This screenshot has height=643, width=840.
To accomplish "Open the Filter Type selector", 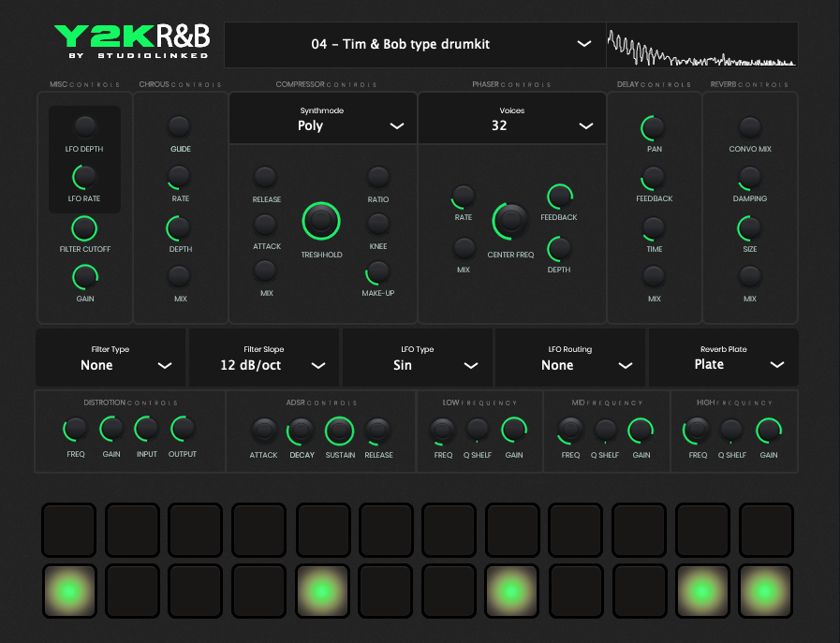I will point(111,358).
